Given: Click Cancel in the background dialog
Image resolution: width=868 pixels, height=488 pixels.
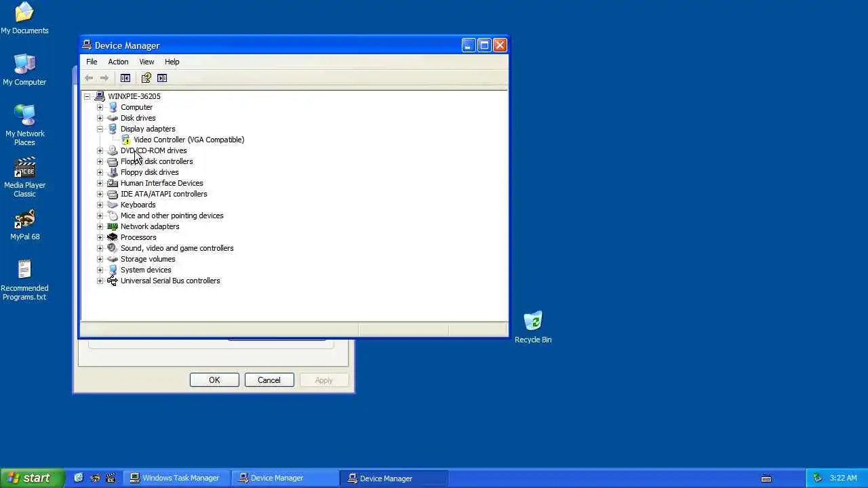Looking at the screenshot, I should pos(269,380).
